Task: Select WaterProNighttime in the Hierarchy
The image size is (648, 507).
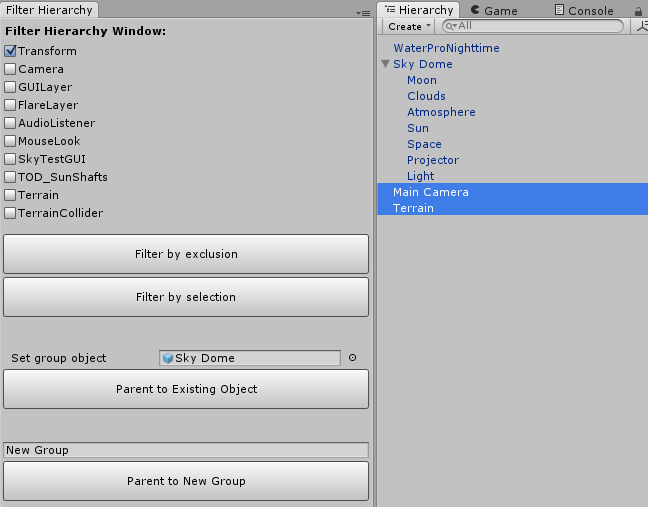Action: coord(446,48)
